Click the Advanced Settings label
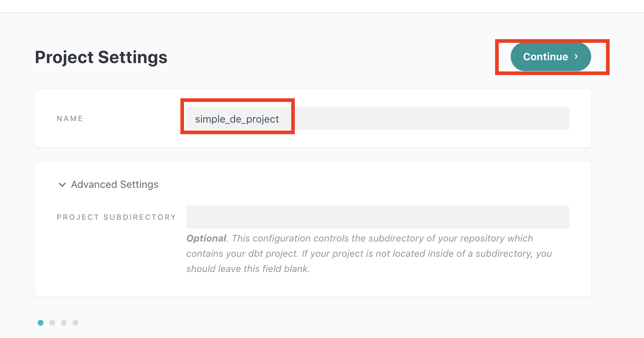This screenshot has height=338, width=644. tap(114, 185)
